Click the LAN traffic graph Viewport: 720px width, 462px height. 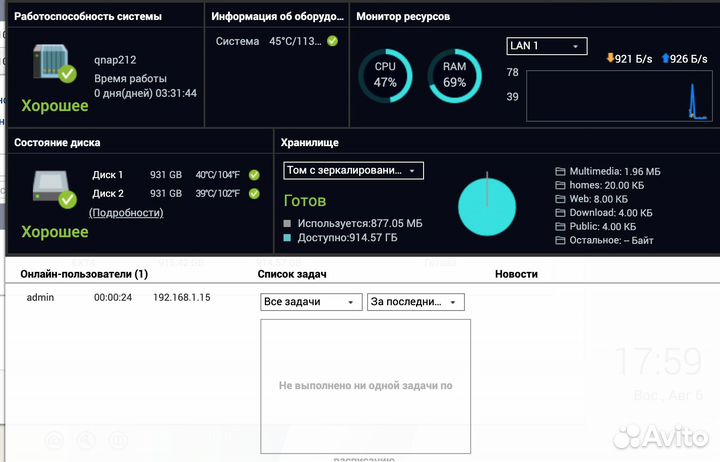click(x=619, y=96)
